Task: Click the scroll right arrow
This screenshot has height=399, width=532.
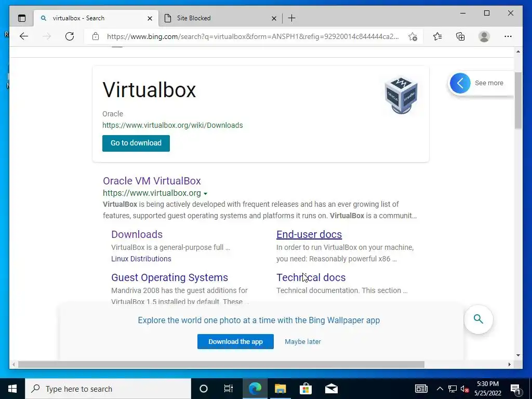Action: 509,364
